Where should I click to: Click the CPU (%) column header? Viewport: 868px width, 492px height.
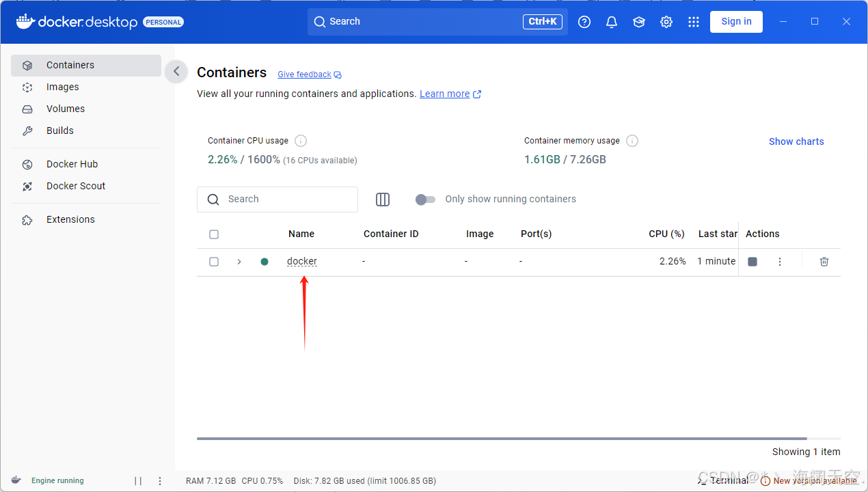(666, 234)
